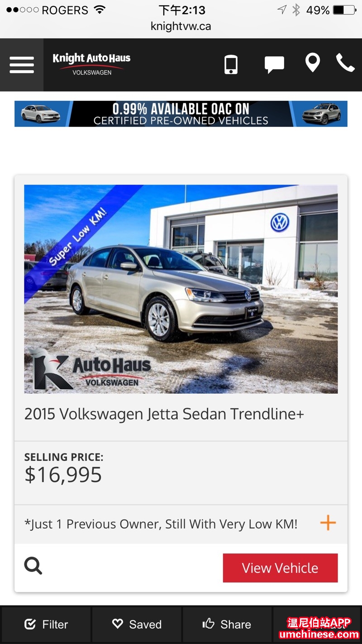Image resolution: width=362 pixels, height=644 pixels.
Task: Tap the Share thumbs-up button
Action: point(227,625)
